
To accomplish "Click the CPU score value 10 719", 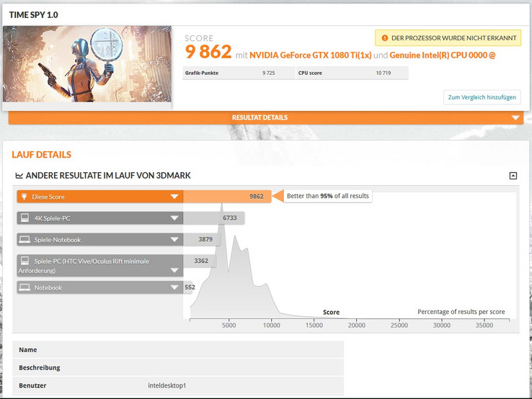I will click(x=384, y=73).
